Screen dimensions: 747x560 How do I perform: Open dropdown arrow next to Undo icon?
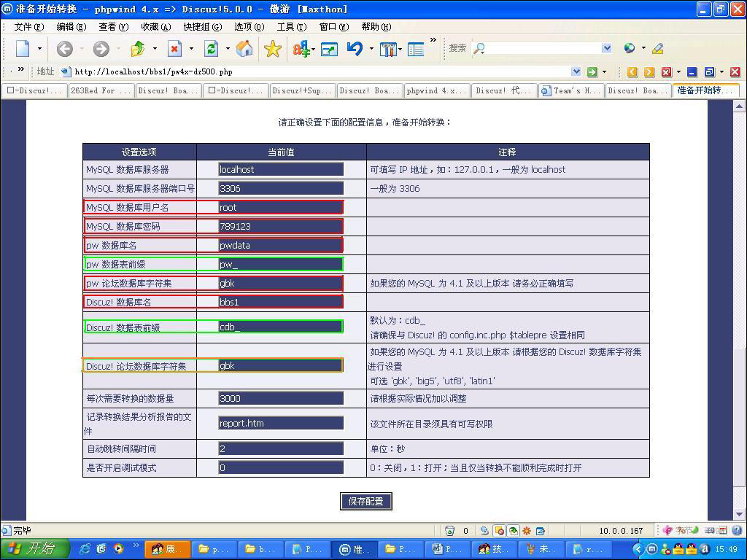[x=371, y=49]
